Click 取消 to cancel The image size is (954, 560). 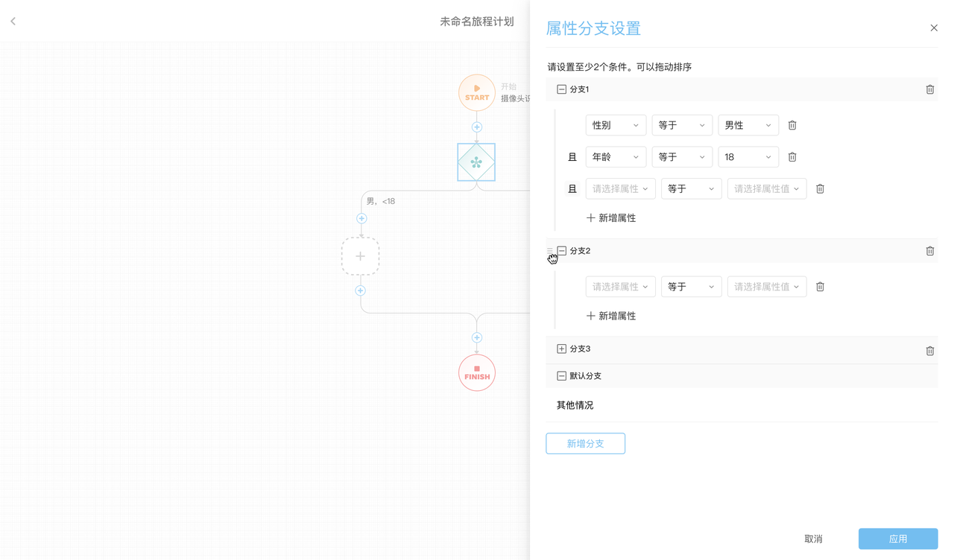(813, 539)
